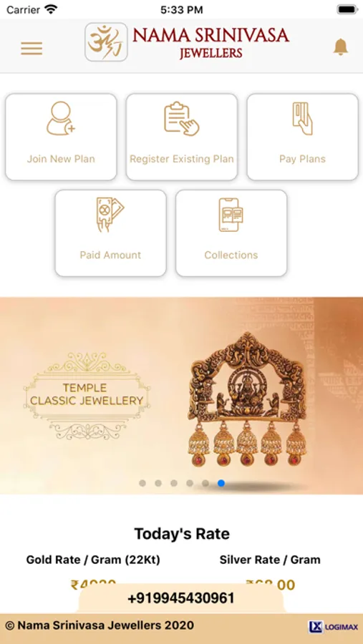Jump to fourth carousel page dot
The height and width of the screenshot is (644, 363).
pos(190,484)
